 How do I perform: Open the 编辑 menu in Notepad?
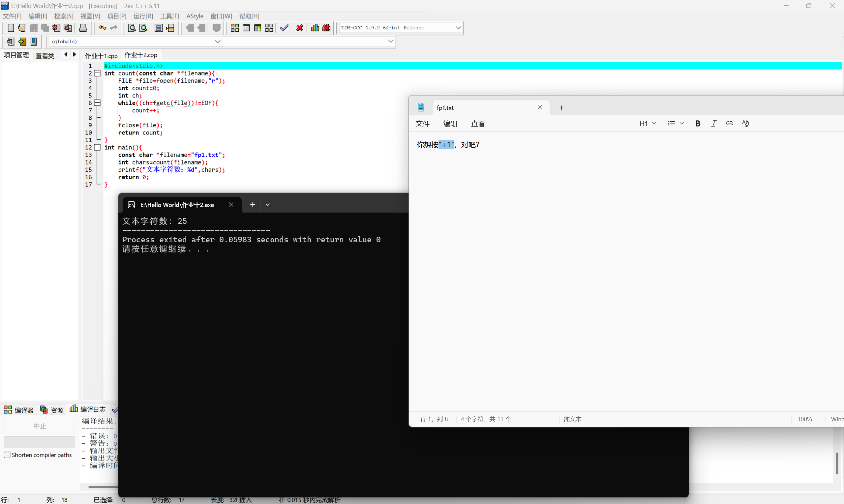450,124
